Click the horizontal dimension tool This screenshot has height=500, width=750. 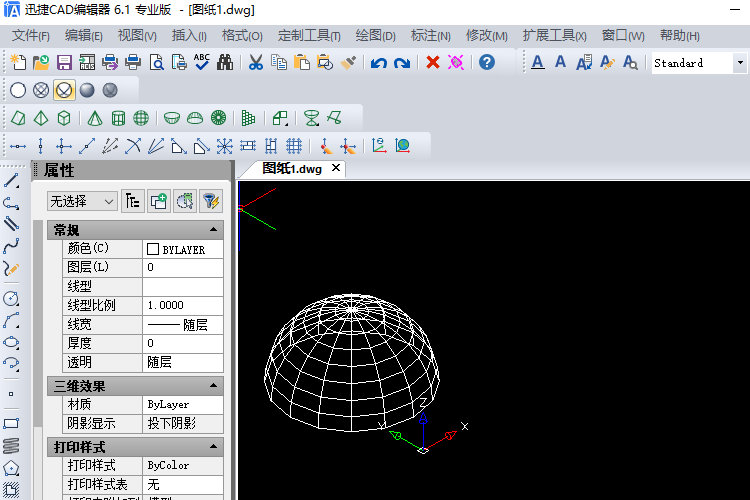pos(18,146)
